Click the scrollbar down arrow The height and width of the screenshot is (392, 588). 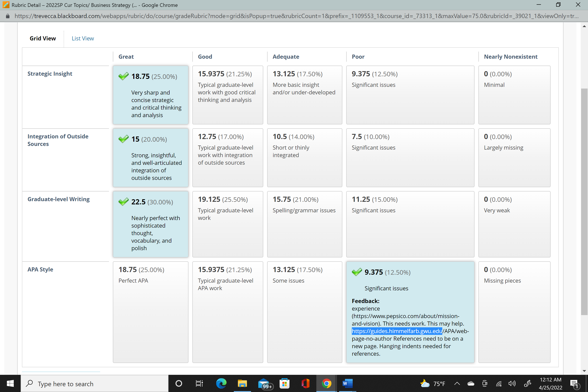[x=584, y=371]
